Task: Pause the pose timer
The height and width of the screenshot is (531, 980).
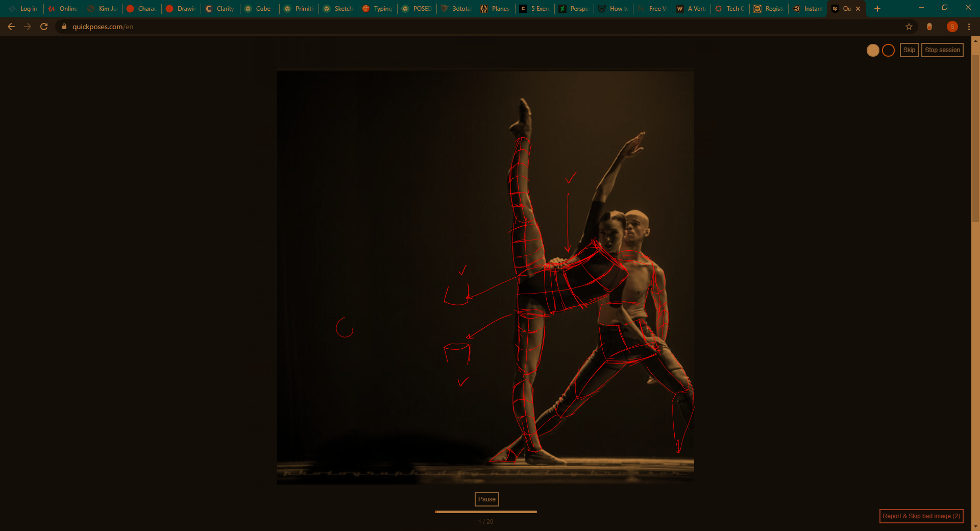Action: pos(486,499)
